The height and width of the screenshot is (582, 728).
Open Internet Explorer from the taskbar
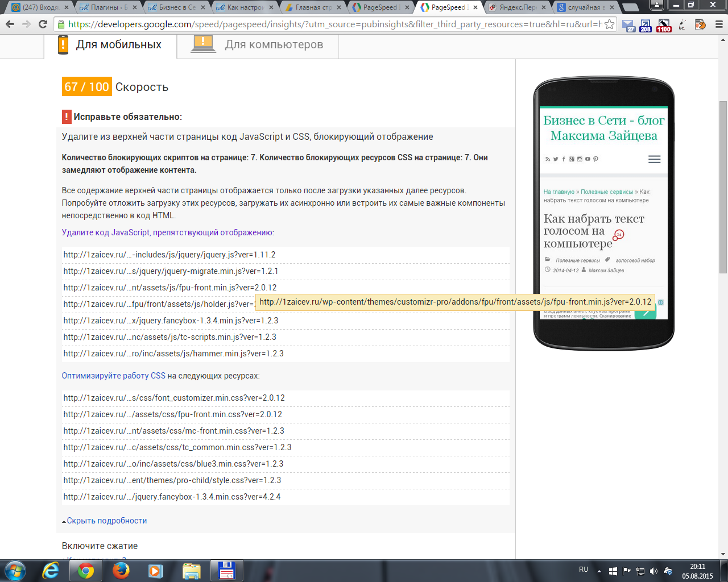51,570
